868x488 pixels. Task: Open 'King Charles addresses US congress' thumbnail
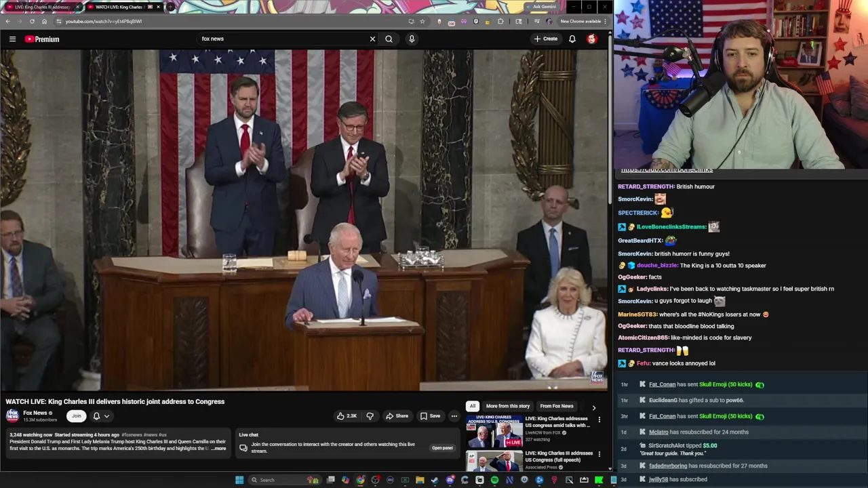[494, 431]
